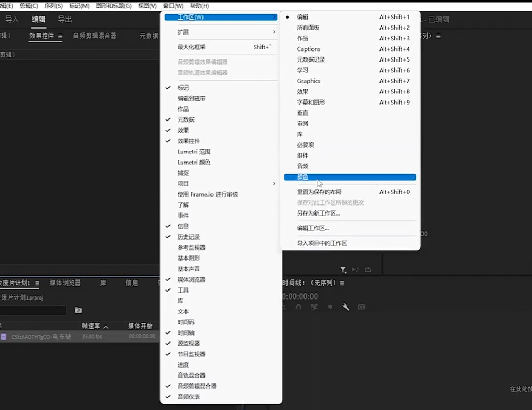
Task: Switch to the 库 panel tab
Action: click(103, 283)
